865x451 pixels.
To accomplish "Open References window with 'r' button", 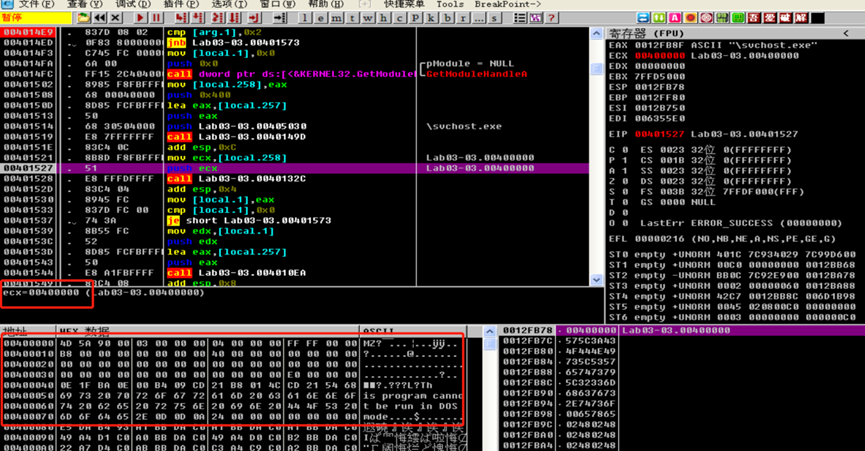I will 463,18.
